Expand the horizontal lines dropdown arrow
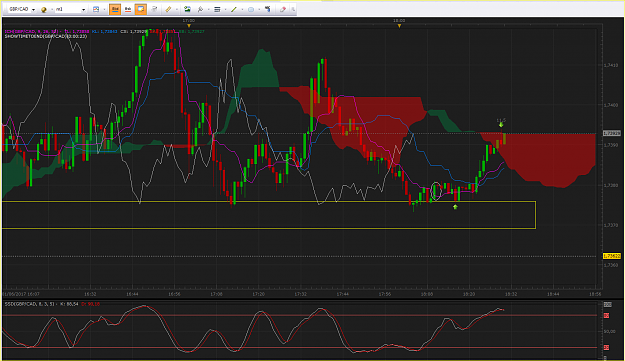Image resolution: width=625 pixels, height=361 pixels. pos(226,10)
